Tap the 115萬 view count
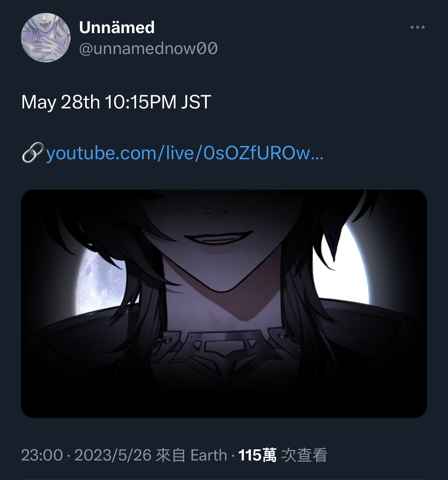Viewport: 448px width, 480px height. [257, 455]
